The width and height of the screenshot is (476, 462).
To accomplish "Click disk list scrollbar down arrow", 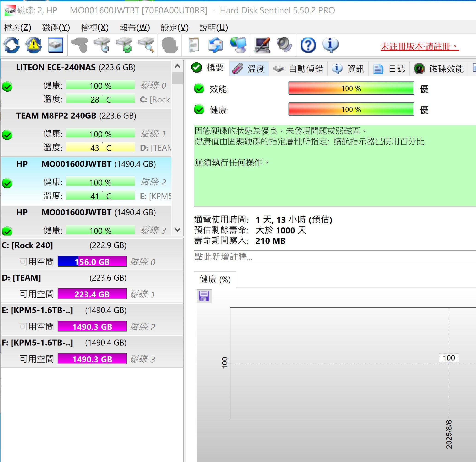I will point(177,230).
